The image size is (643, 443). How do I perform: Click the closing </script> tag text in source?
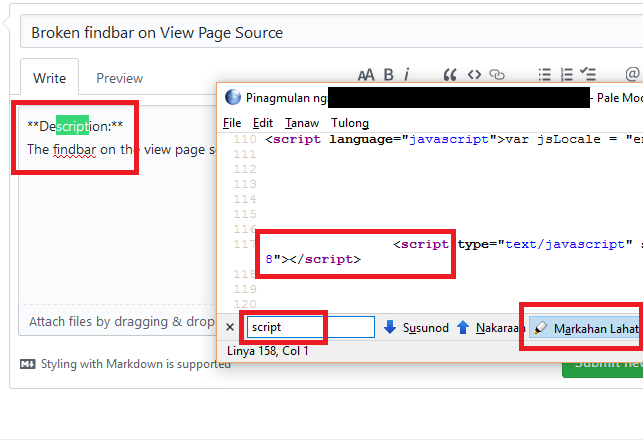[326, 259]
